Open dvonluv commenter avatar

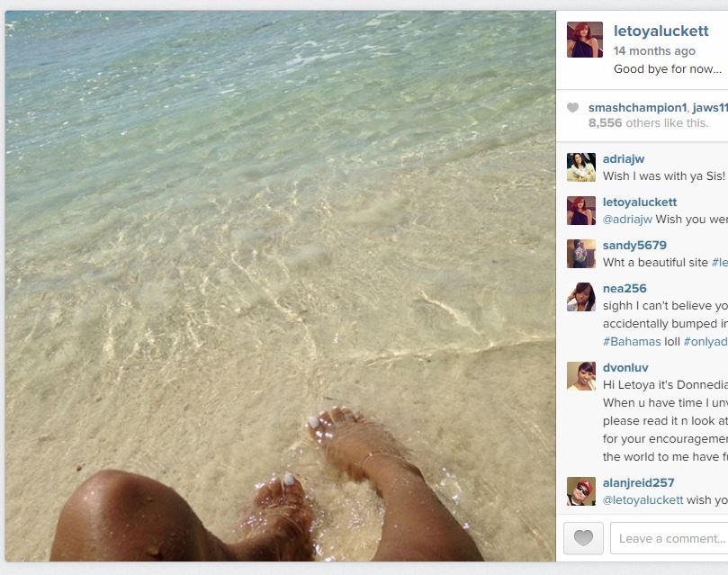pos(580,376)
